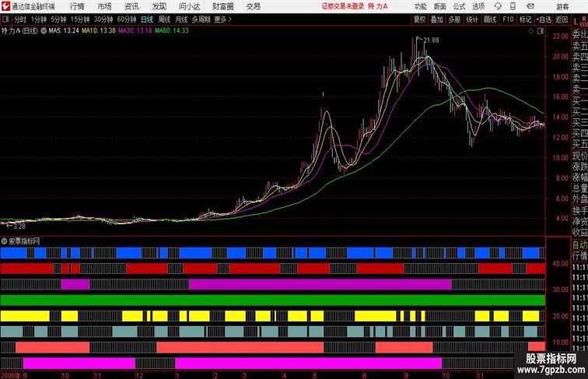Select the 月线 monthly period tab

(x=181, y=19)
